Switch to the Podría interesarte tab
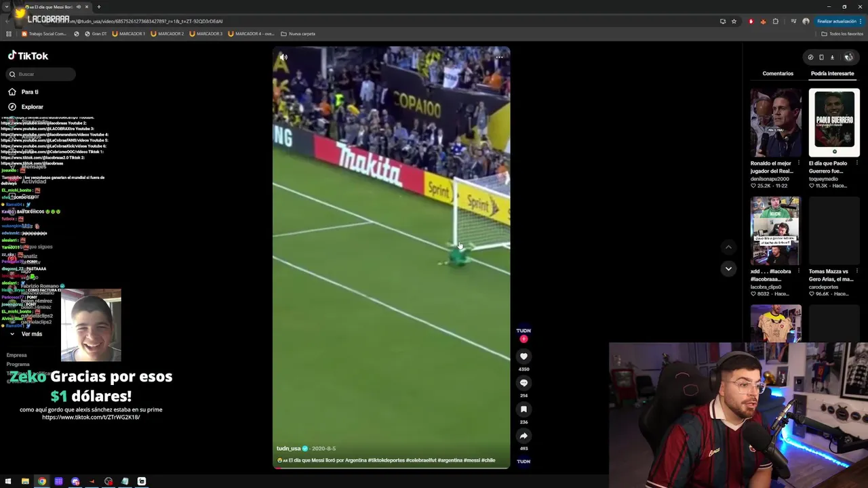 pyautogui.click(x=832, y=73)
